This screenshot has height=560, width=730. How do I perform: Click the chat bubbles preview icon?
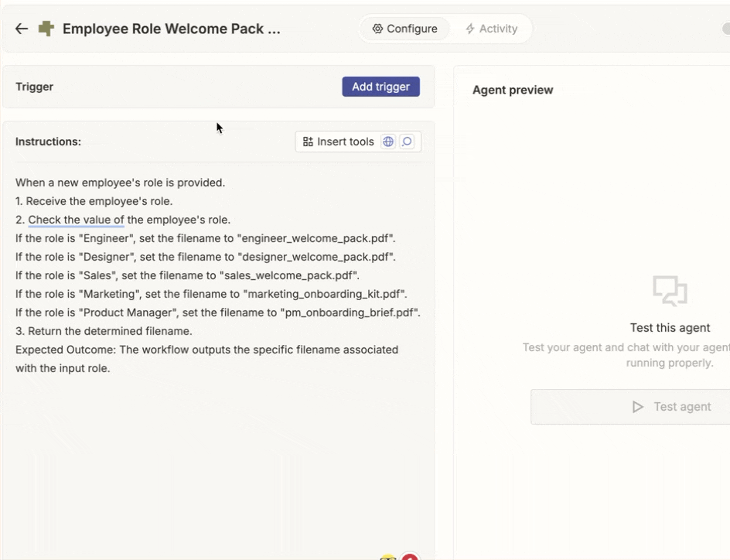tap(670, 291)
